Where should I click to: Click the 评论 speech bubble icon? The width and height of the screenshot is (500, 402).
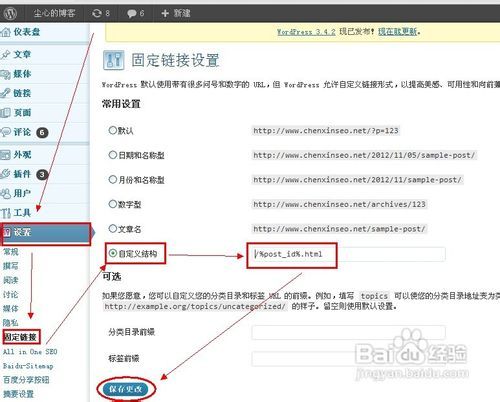(5, 132)
